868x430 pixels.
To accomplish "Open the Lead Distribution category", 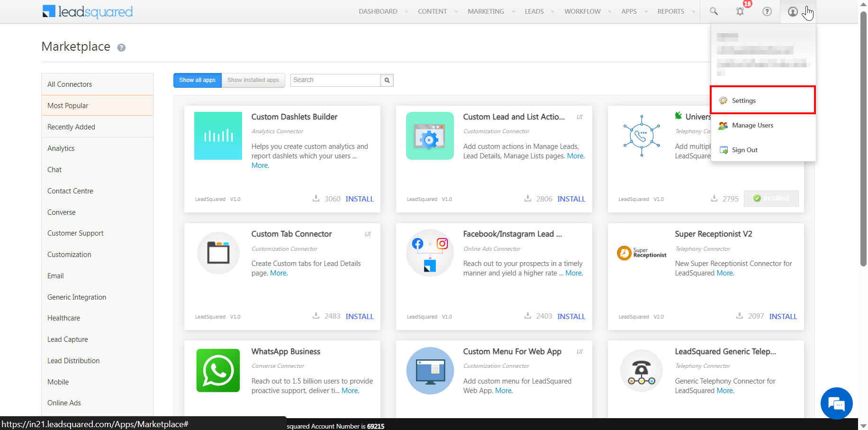I will coord(97,361).
